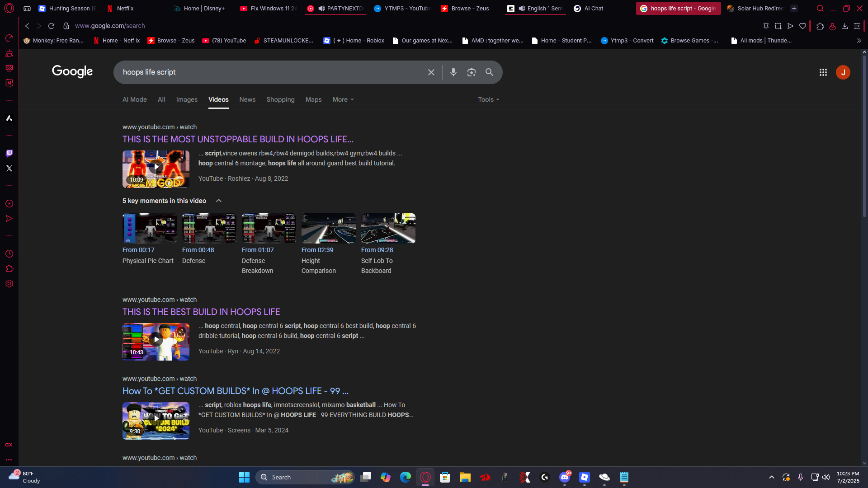Add page to bookmarks with heart icon
868x488 pixels.
[x=802, y=26]
